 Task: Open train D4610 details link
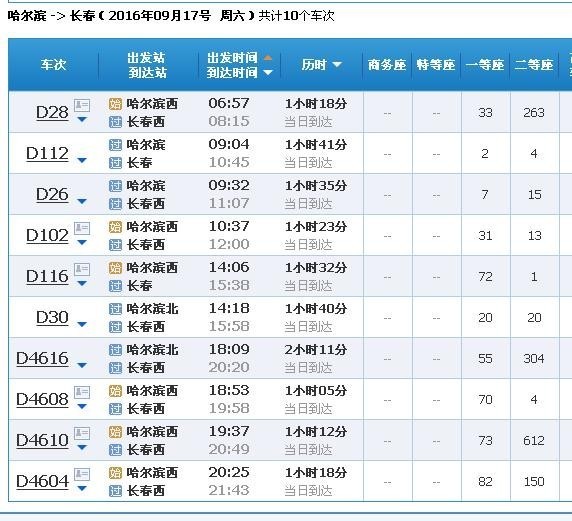point(42,440)
